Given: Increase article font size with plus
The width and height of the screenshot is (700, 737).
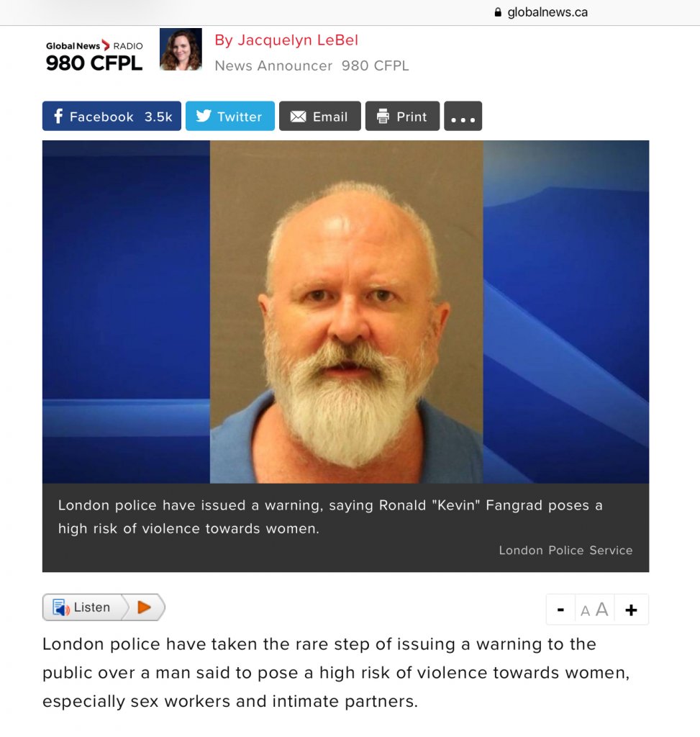Looking at the screenshot, I should tap(632, 610).
